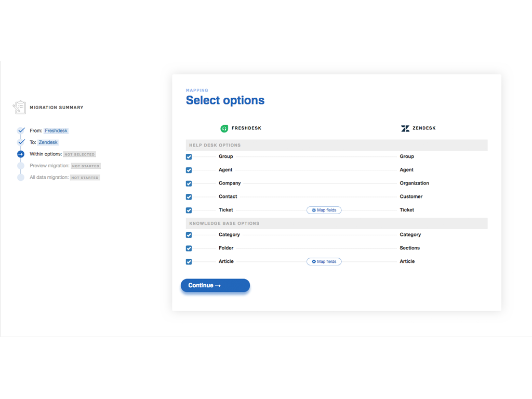Click the checkmark icon beside From
The width and height of the screenshot is (532, 399).
coord(21,130)
